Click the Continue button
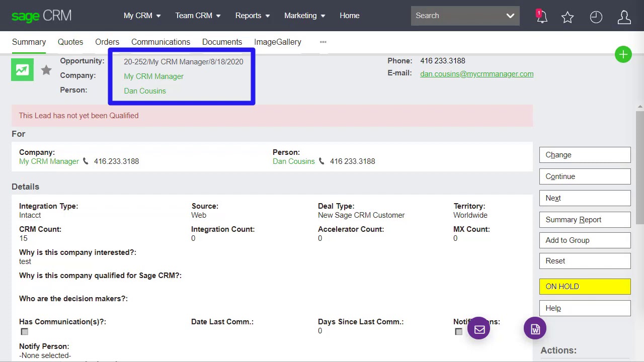The width and height of the screenshot is (644, 362). pos(585,176)
